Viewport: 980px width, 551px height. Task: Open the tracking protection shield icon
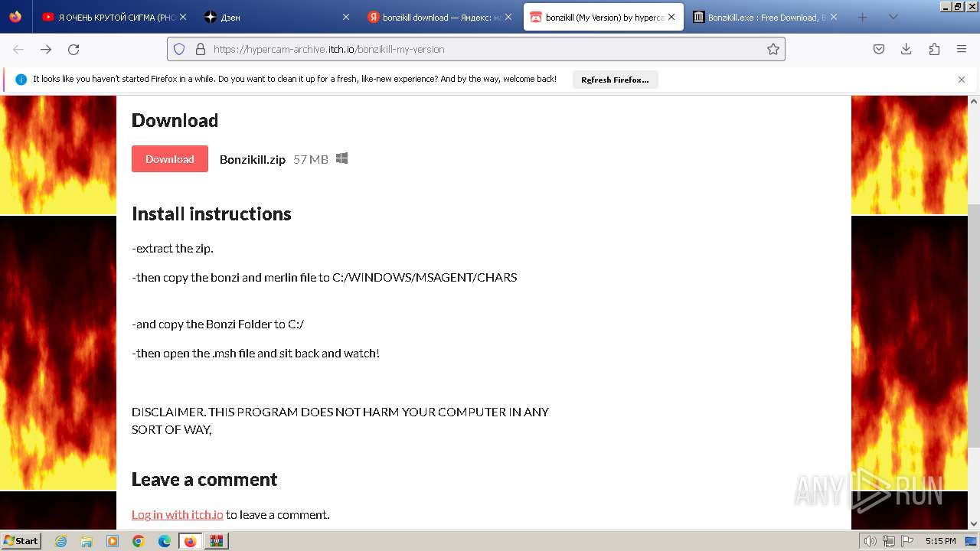coord(179,49)
